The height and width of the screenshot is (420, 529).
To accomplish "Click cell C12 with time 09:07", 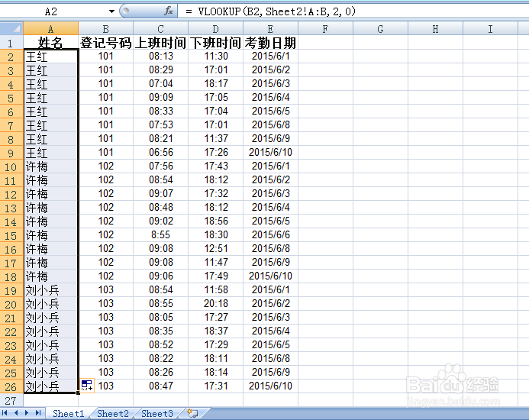I will 161,194.
